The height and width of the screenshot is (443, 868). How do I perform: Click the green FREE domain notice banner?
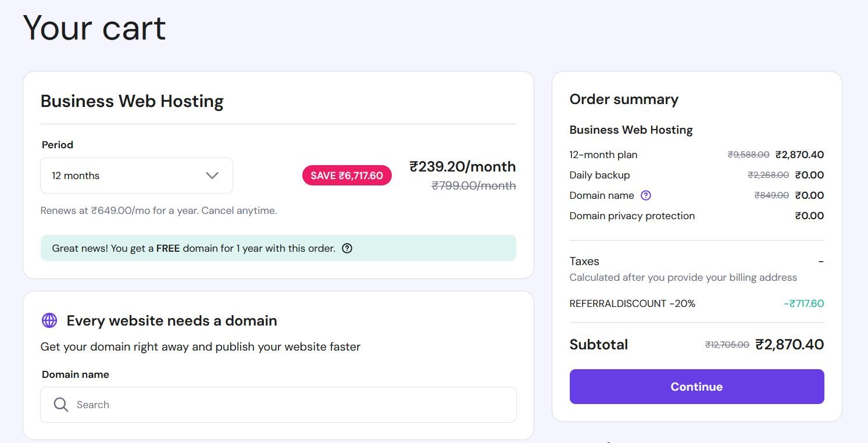tap(278, 248)
